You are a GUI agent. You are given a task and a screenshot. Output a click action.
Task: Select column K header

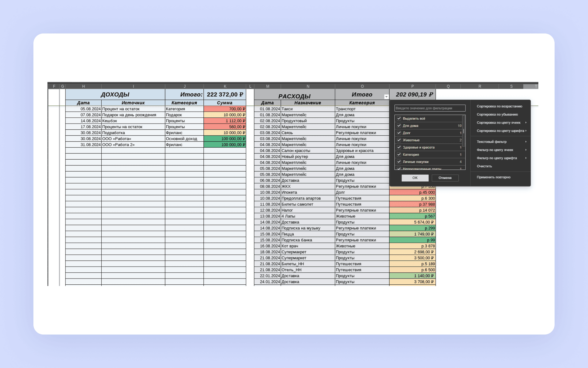pos(225,86)
